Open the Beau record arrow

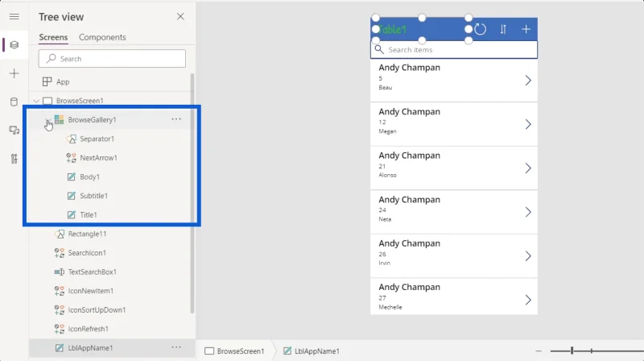point(528,81)
